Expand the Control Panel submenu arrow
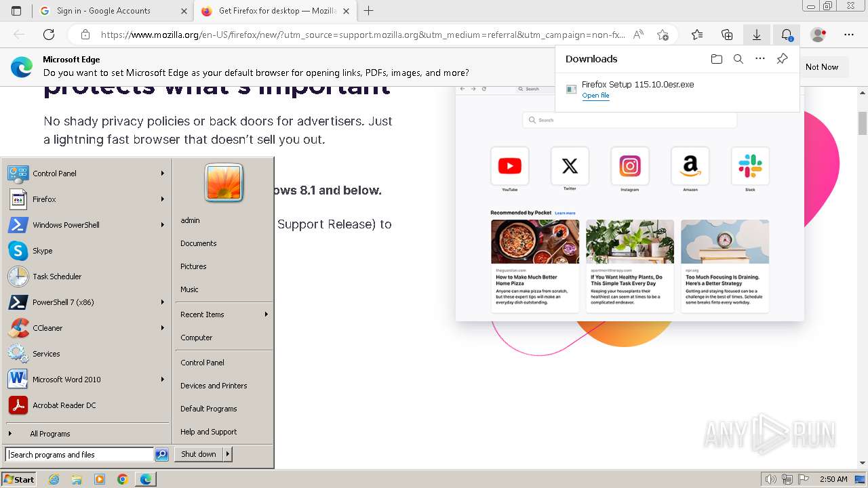868x488 pixels. coord(163,174)
